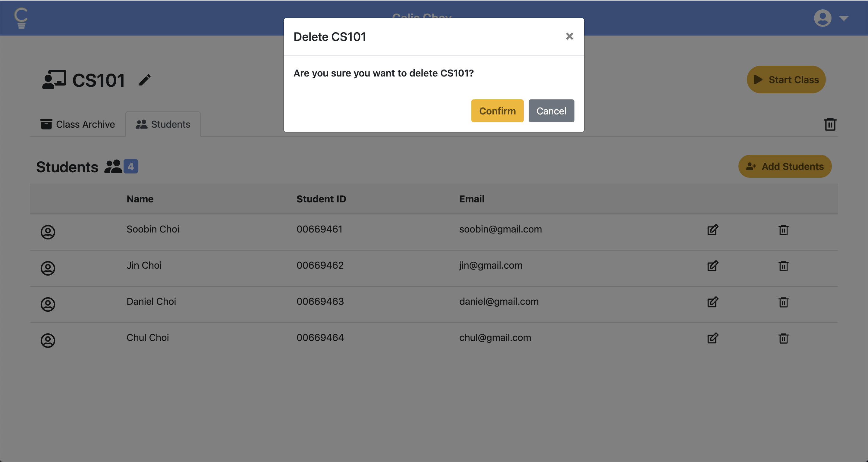Delete Jin Choi from the class
The width and height of the screenshot is (868, 462).
click(x=783, y=266)
